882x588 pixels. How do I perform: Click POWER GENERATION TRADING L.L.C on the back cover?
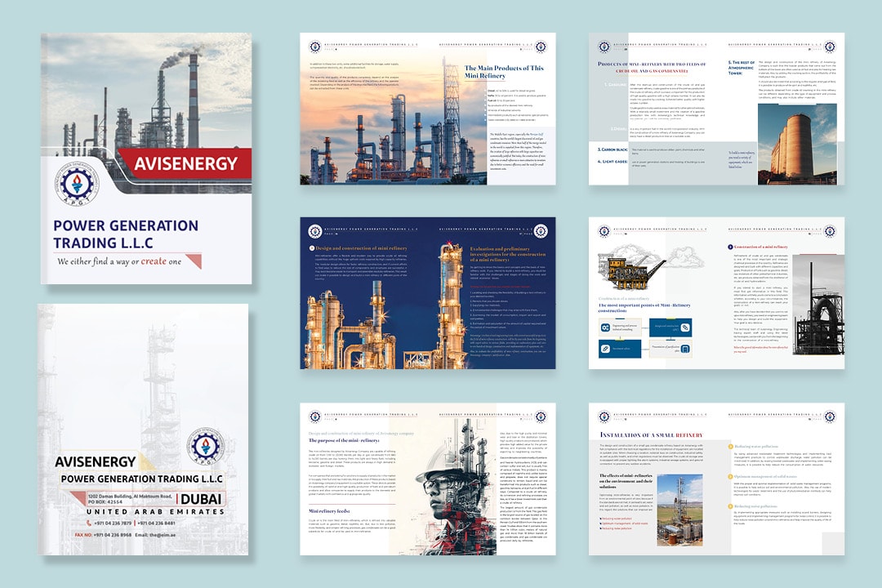142,479
